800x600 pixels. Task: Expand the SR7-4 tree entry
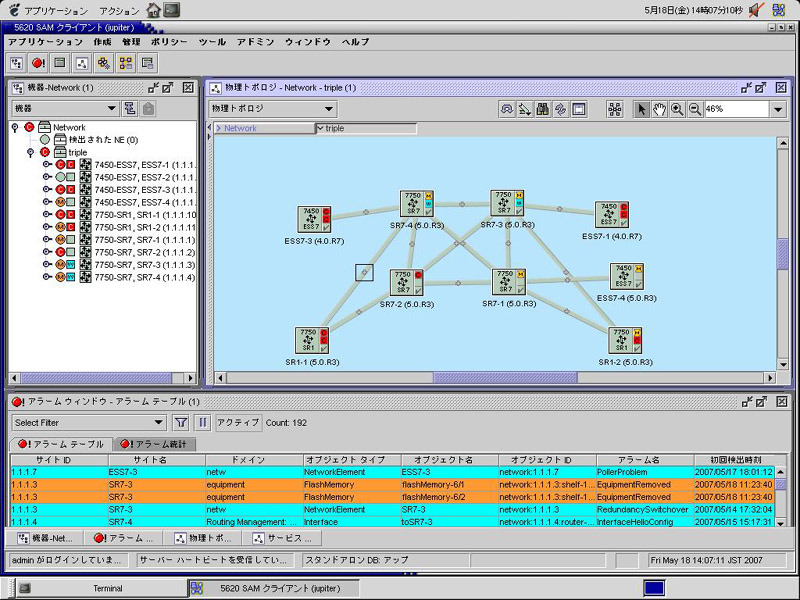click(x=46, y=277)
